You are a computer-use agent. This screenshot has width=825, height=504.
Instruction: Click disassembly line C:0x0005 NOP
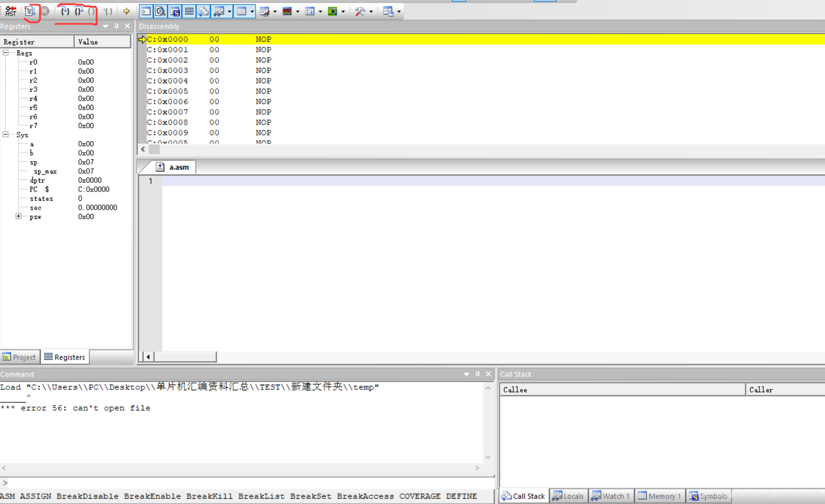tap(481, 91)
